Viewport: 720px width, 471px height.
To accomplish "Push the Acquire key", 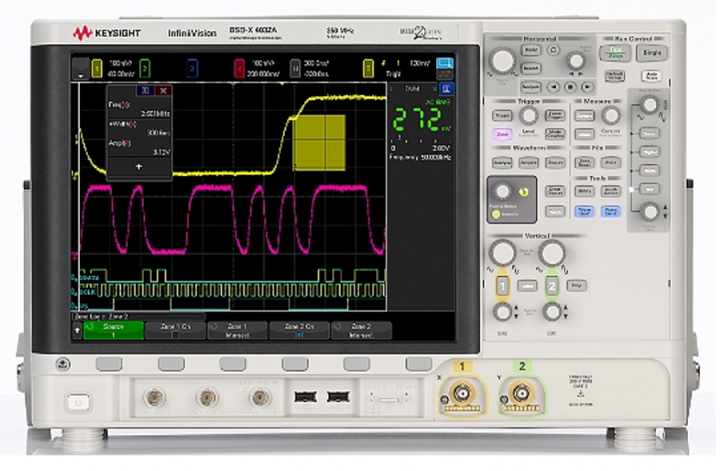I will click(529, 163).
